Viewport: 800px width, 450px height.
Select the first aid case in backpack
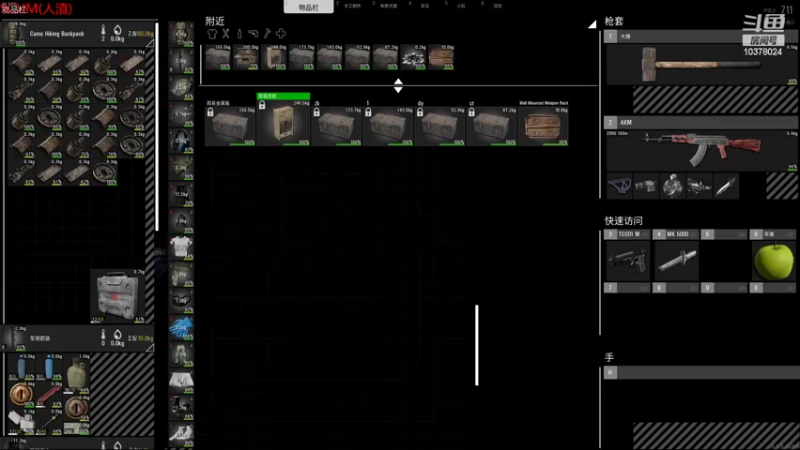[118, 296]
